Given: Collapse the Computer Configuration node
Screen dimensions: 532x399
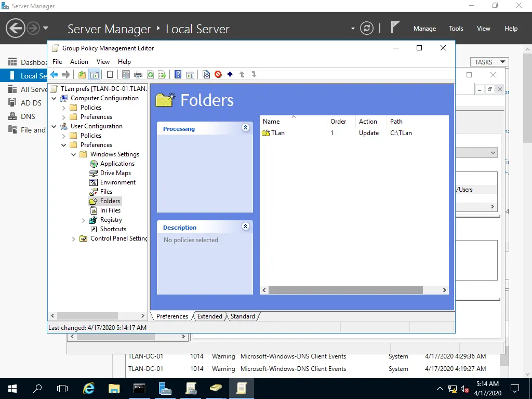Looking at the screenshot, I should [54, 98].
